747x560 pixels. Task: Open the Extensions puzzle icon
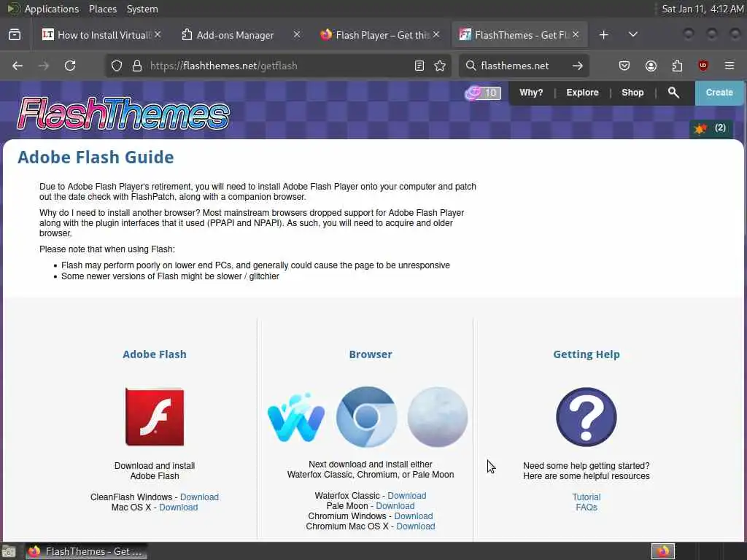[677, 66]
